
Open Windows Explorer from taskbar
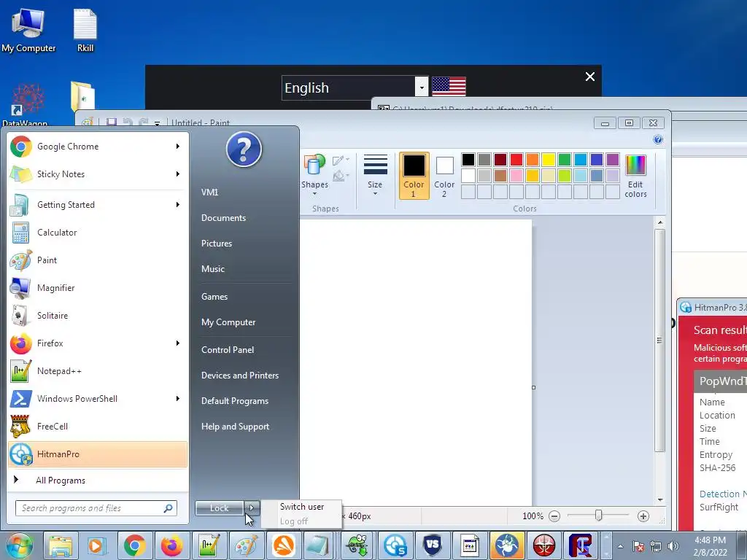tap(61, 545)
